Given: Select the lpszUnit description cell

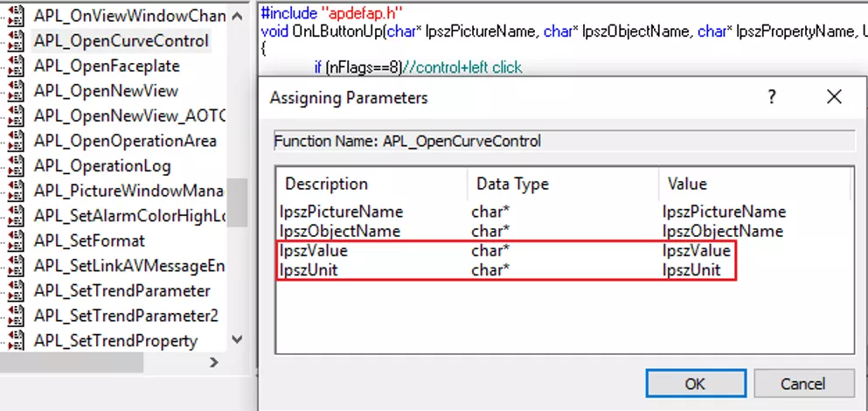Looking at the screenshot, I should [309, 269].
